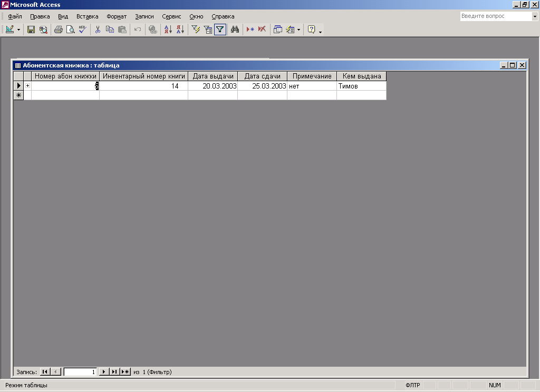Go to first record navigation button
Viewport: 540px width, 392px height.
[45, 371]
